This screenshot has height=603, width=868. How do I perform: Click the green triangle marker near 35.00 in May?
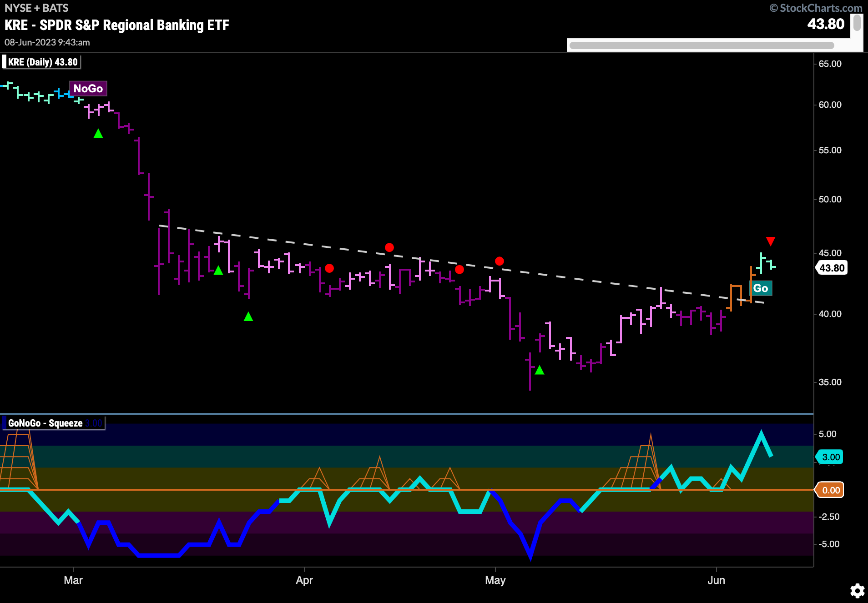[540, 370]
